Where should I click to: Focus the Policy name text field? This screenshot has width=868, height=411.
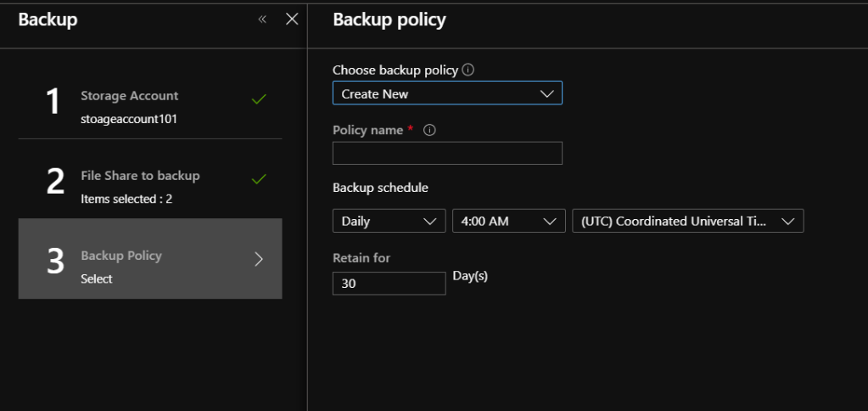click(x=446, y=154)
